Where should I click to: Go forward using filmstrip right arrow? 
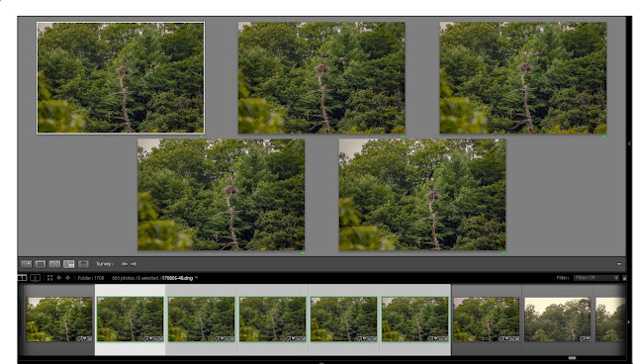pos(67,278)
